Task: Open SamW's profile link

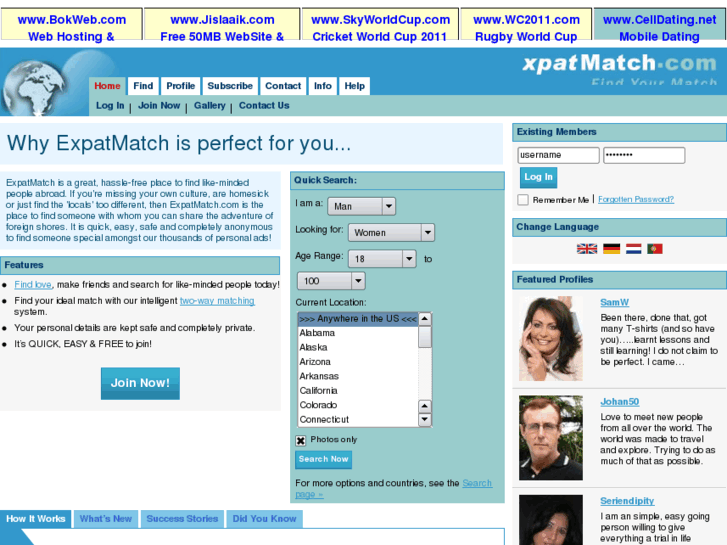Action: click(x=614, y=302)
